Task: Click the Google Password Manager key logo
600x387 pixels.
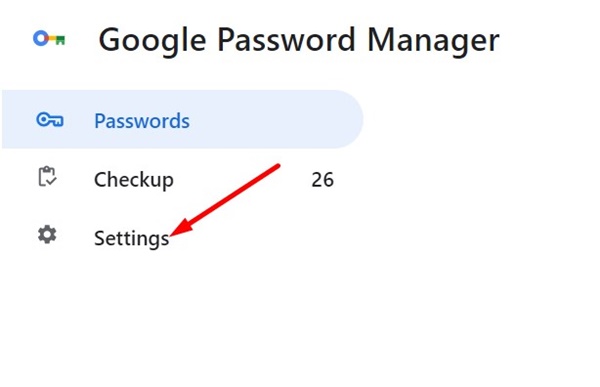Action: tap(49, 39)
